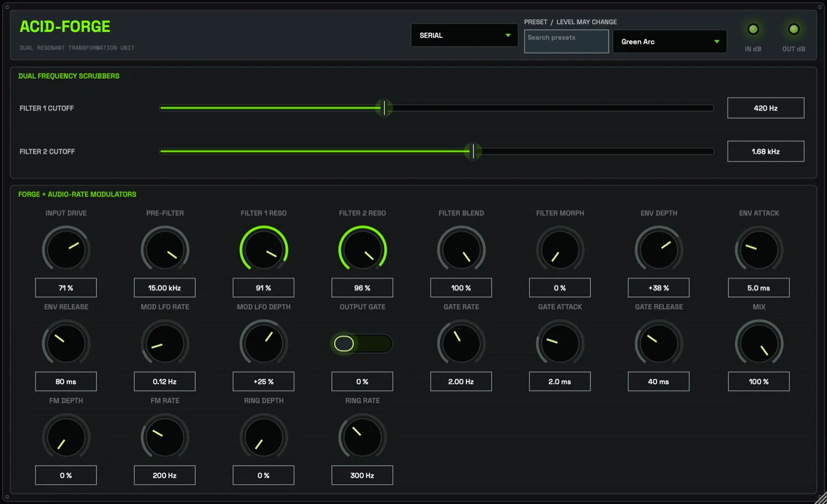Click the Gate Attack knob
This screenshot has height=504, width=827.
[x=560, y=343]
